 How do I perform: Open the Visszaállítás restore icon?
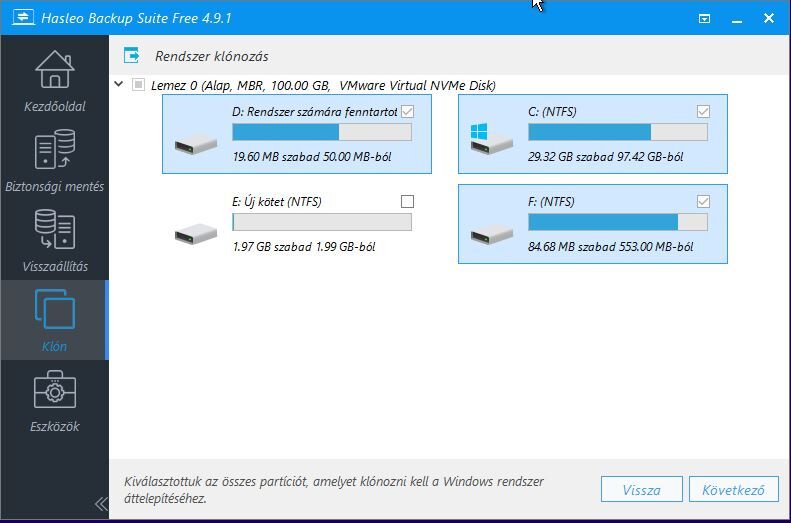(54, 229)
